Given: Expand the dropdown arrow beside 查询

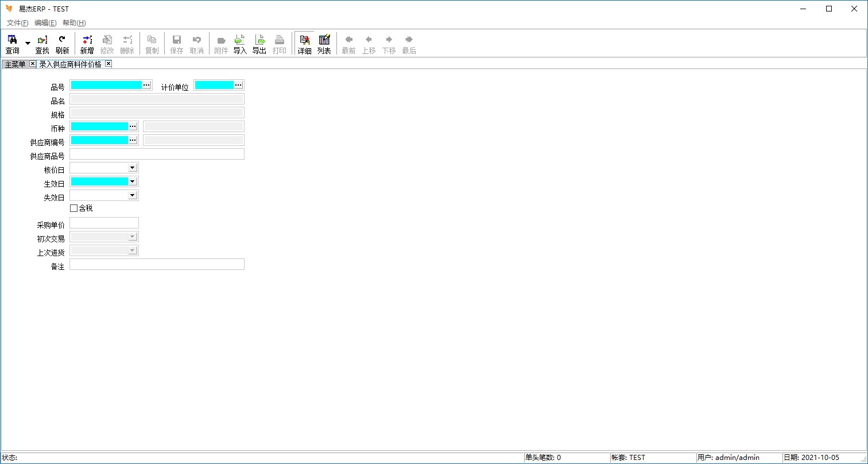Looking at the screenshot, I should coord(28,44).
